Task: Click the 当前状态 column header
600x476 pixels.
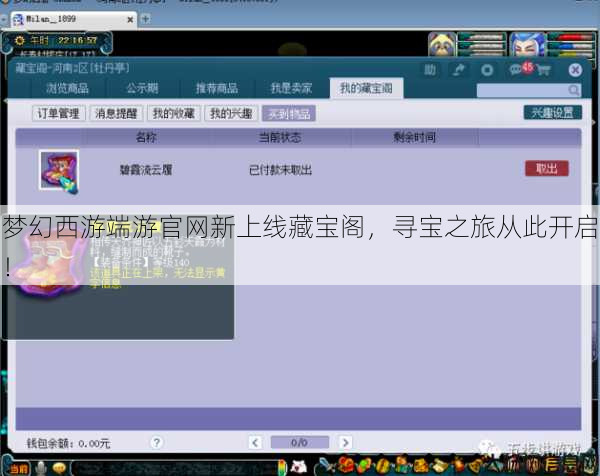Action: (x=280, y=137)
